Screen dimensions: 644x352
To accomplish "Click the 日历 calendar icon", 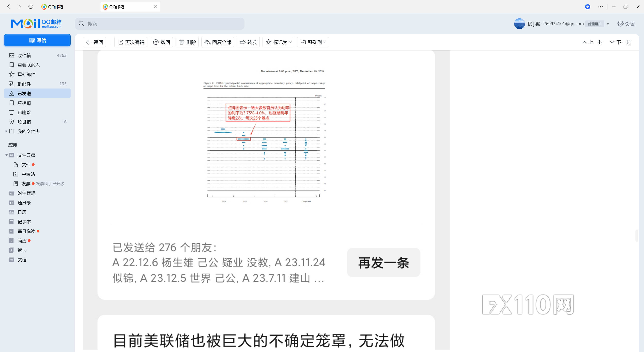I will (12, 212).
